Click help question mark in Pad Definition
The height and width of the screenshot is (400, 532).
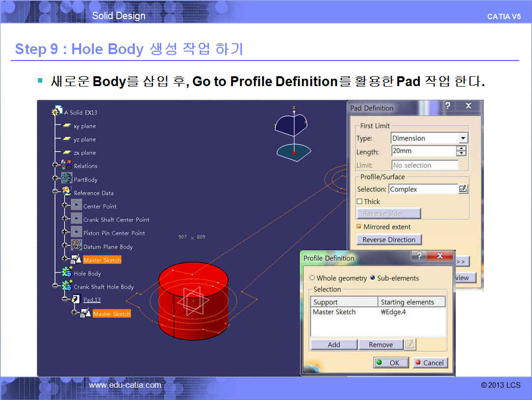tap(447, 106)
